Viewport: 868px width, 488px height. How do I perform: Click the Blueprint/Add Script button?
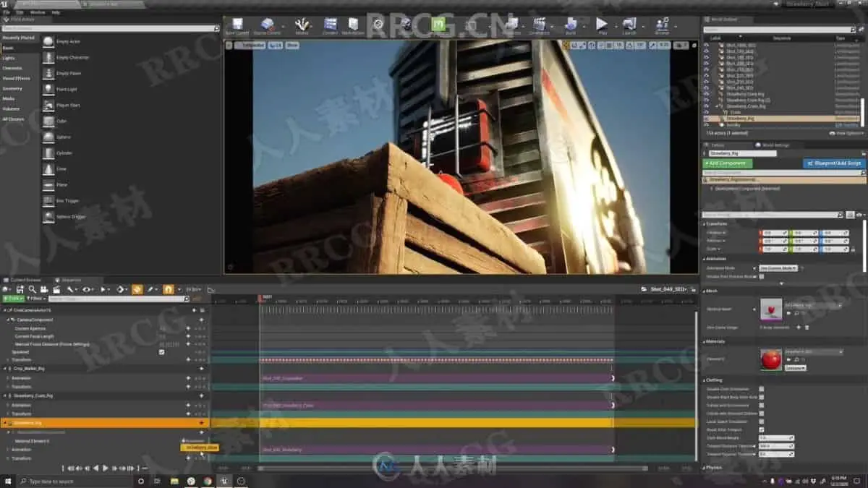[833, 163]
